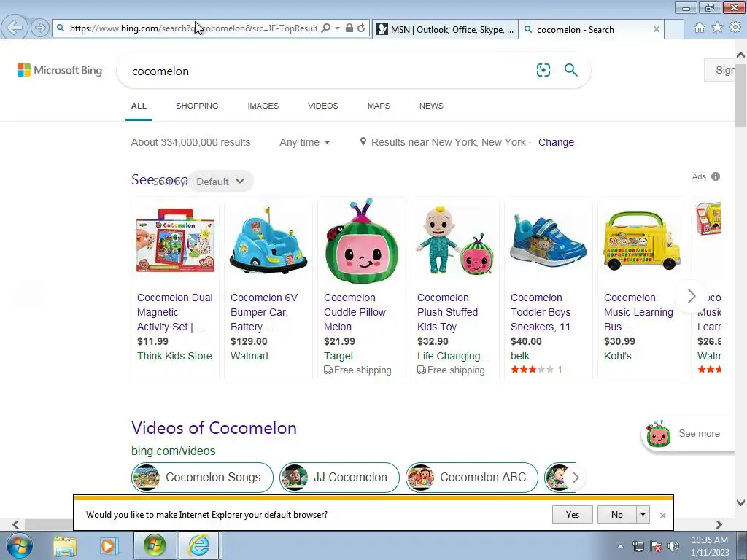
Task: Open the address bar autocomplete dropdown arrow
Action: [x=337, y=28]
